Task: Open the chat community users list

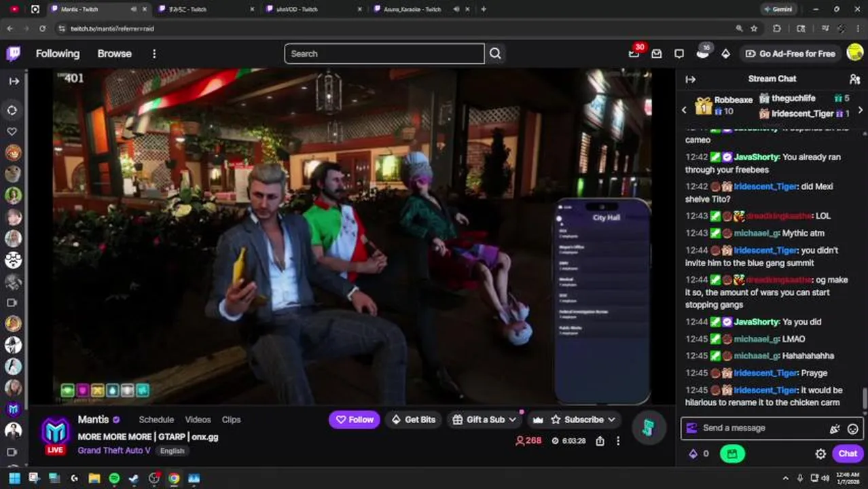Action: pos(854,79)
